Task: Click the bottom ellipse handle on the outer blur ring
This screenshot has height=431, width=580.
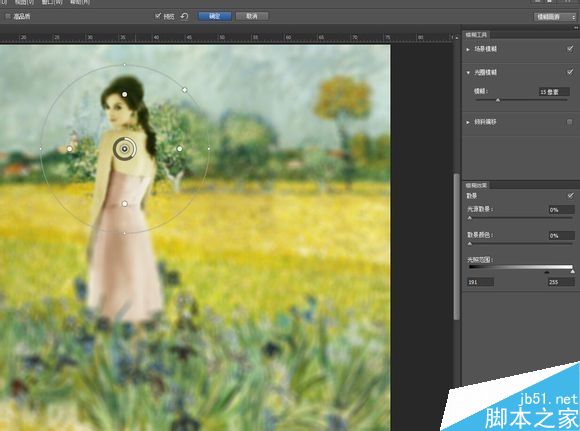Action: [125, 233]
